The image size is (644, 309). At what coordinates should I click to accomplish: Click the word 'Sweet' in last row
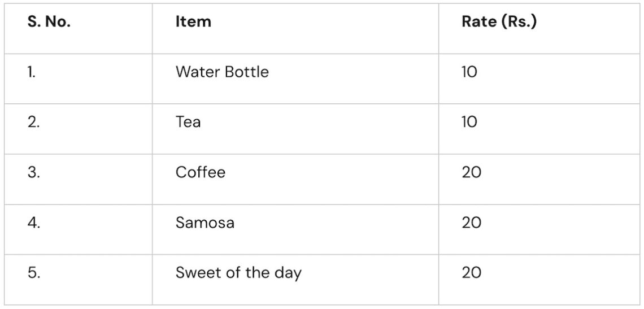coord(194,273)
